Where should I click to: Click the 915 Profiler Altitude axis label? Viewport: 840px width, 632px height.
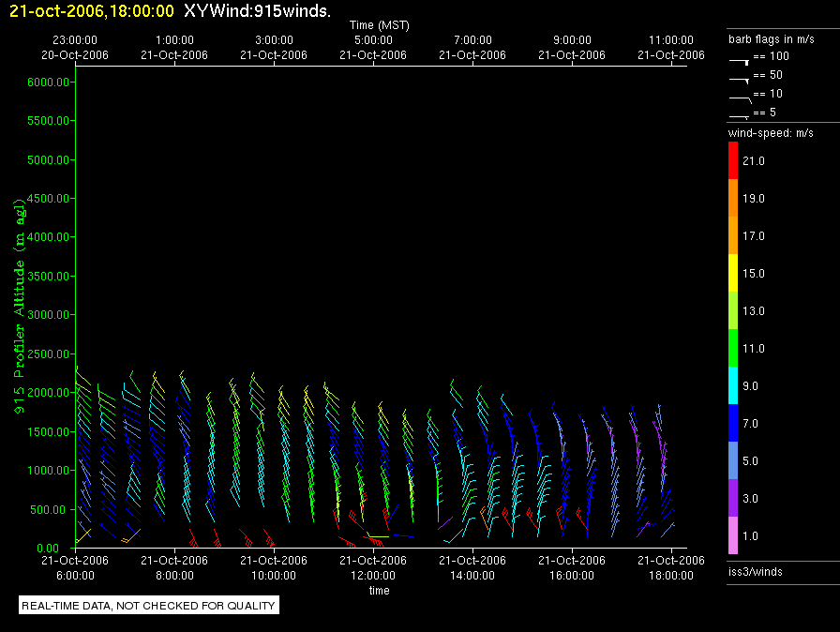tap(20, 308)
